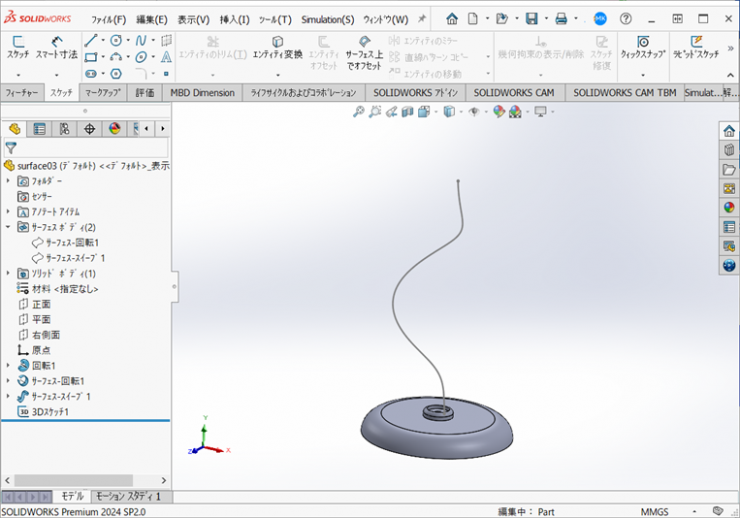Image resolution: width=740 pixels, height=518 pixels.
Task: Expand the ソリッド ボディ(1) folder
Action: (9, 273)
